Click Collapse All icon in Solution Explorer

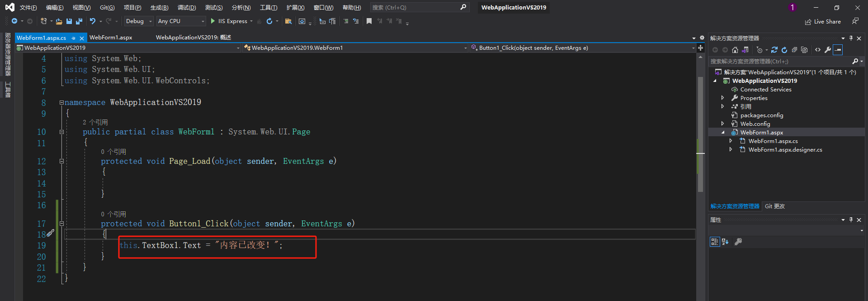tap(794, 50)
